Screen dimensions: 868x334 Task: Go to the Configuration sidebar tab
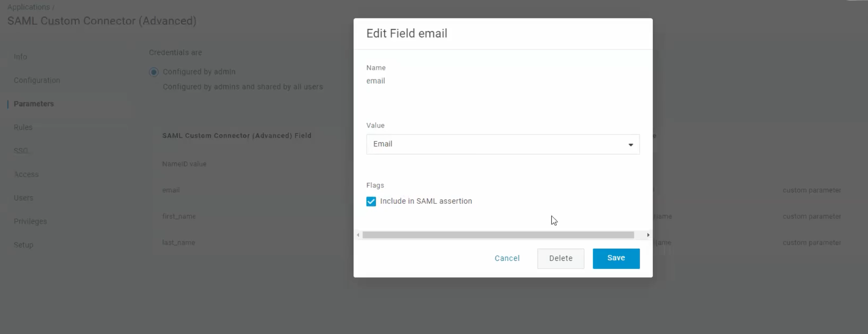coord(37,80)
